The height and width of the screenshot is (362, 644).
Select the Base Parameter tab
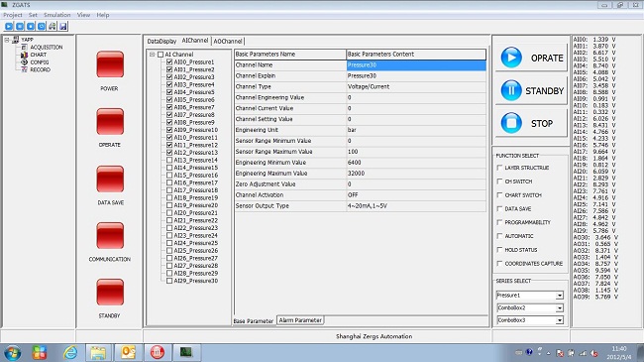254,321
